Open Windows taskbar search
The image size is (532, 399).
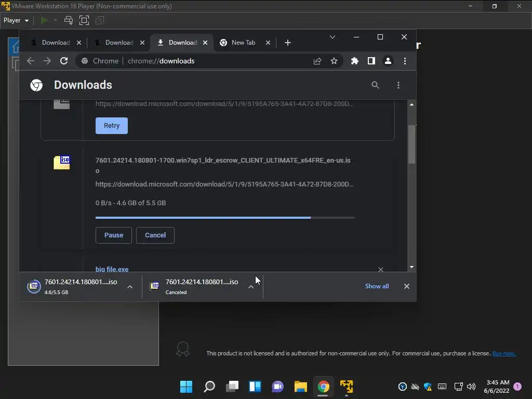coord(209,387)
